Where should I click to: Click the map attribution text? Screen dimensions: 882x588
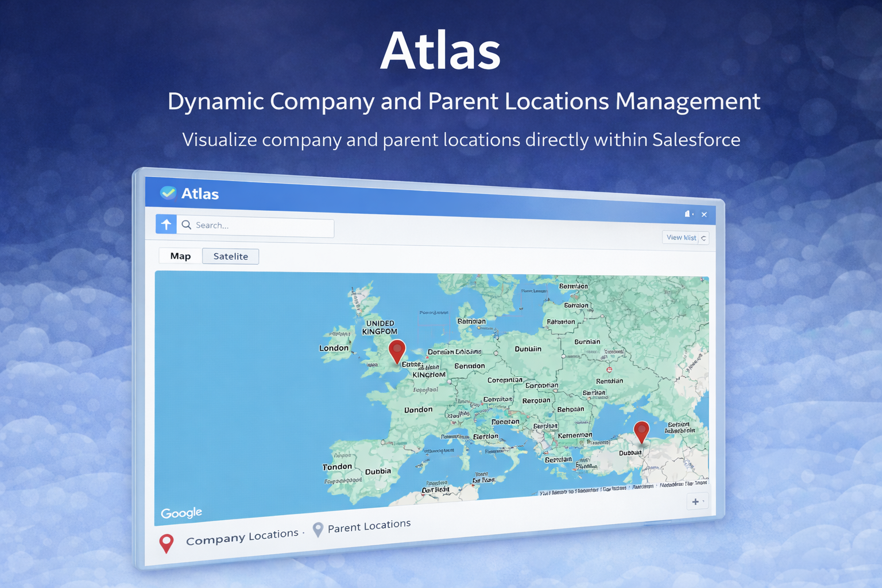coord(623,488)
